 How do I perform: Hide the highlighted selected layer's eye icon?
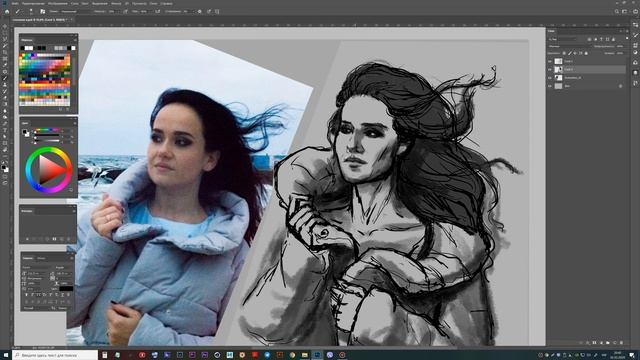coord(550,69)
